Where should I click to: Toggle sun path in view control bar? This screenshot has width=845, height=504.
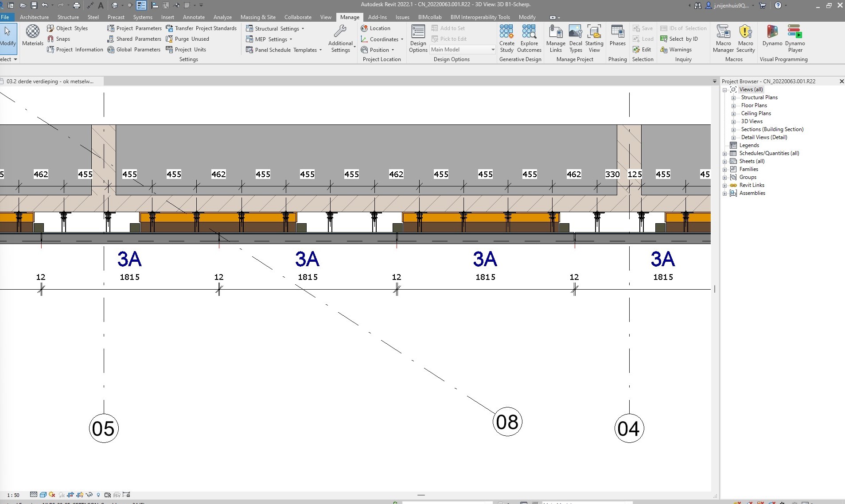click(52, 495)
